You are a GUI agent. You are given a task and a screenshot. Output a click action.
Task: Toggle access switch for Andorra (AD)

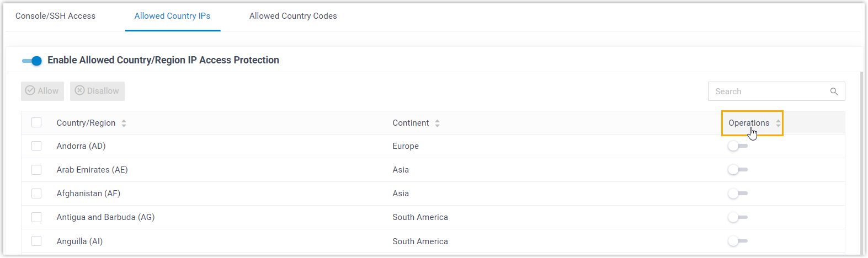[737, 146]
